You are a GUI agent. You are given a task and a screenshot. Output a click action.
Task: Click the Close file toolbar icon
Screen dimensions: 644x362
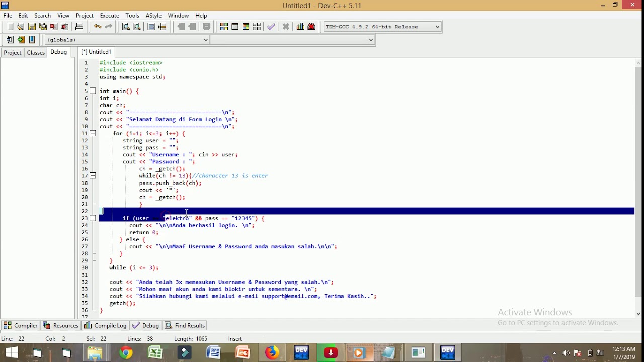tap(53, 27)
